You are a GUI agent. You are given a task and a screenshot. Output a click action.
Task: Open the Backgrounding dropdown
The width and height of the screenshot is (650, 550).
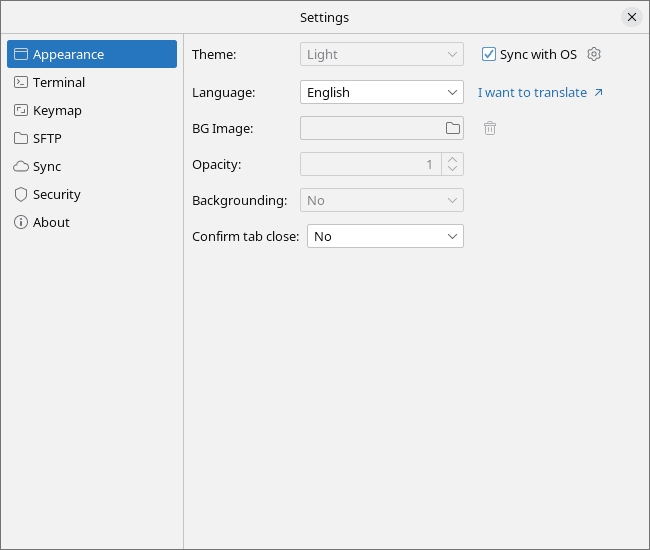[x=382, y=200]
